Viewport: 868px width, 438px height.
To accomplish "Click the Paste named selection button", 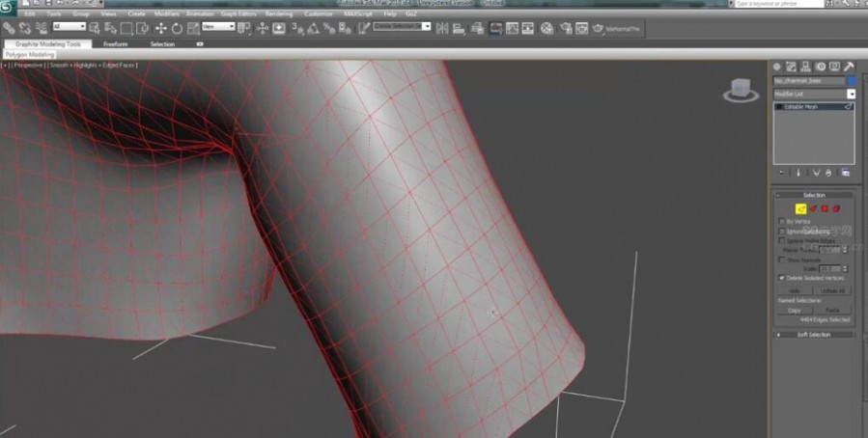I will [832, 311].
